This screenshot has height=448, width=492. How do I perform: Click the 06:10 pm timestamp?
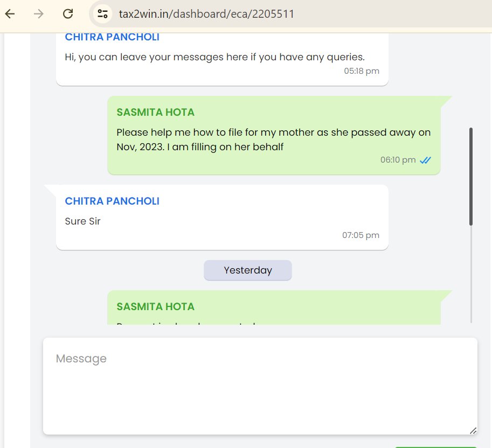click(x=398, y=160)
